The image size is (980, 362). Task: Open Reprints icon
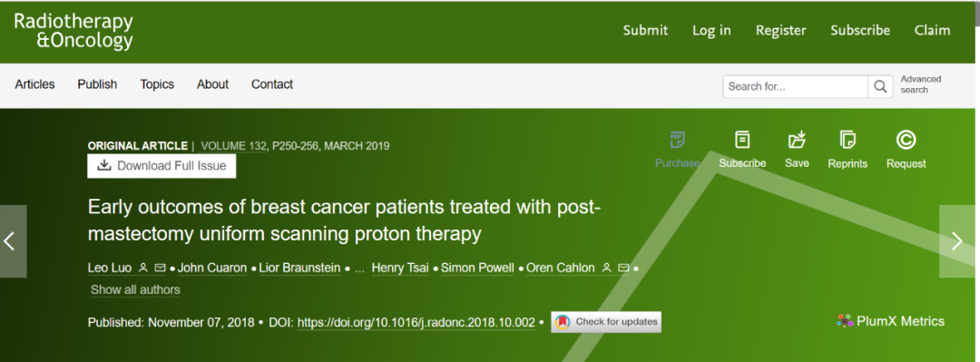click(x=848, y=140)
